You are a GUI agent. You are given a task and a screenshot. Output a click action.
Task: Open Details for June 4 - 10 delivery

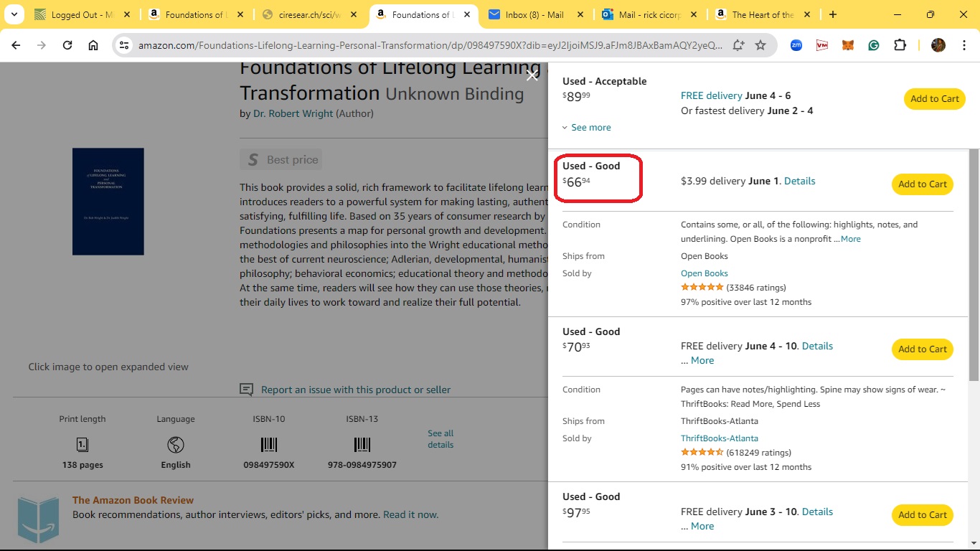coord(817,346)
